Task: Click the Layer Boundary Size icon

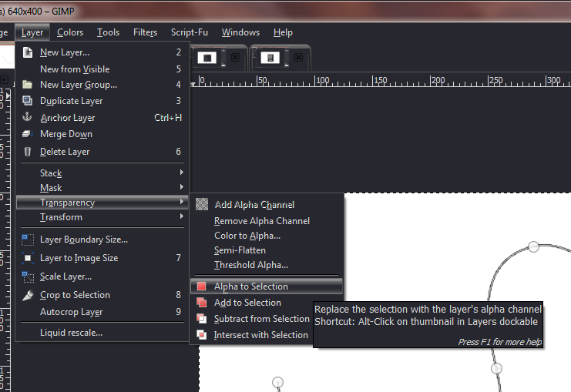Action: click(x=28, y=240)
